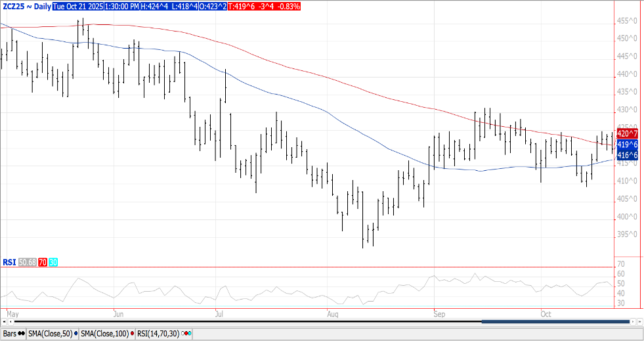Click the red 420^7 price axis label
This screenshot has width=644, height=341.
pos(628,133)
